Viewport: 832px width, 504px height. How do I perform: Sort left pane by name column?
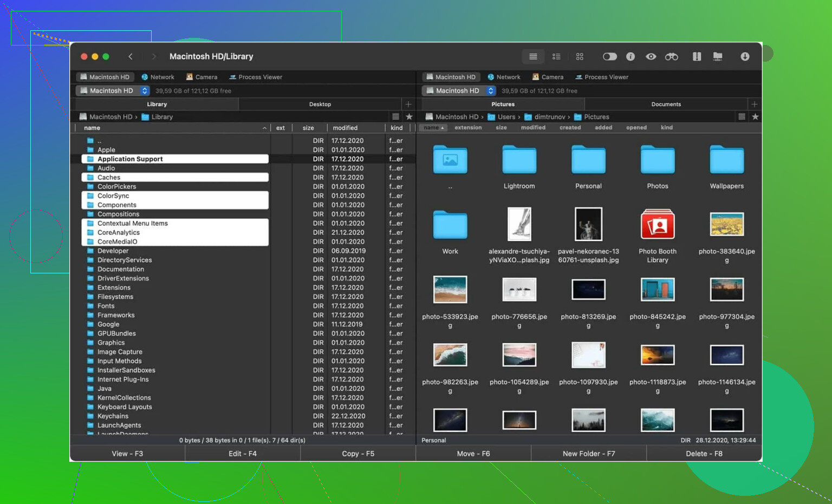click(x=92, y=128)
